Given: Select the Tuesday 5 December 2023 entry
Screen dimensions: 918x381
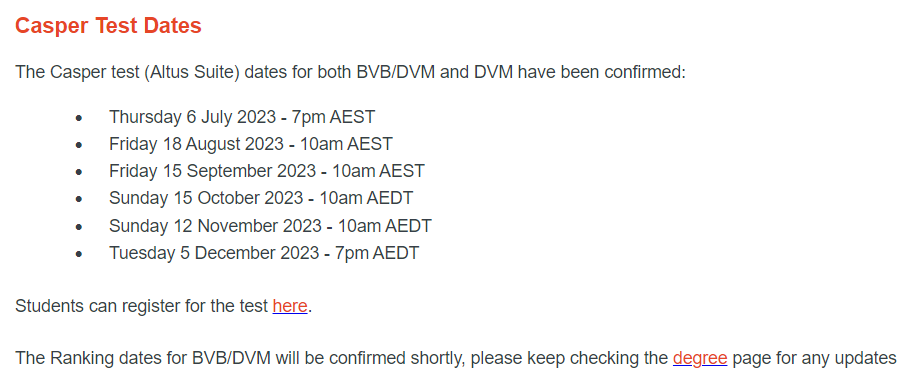Looking at the screenshot, I should [x=264, y=253].
